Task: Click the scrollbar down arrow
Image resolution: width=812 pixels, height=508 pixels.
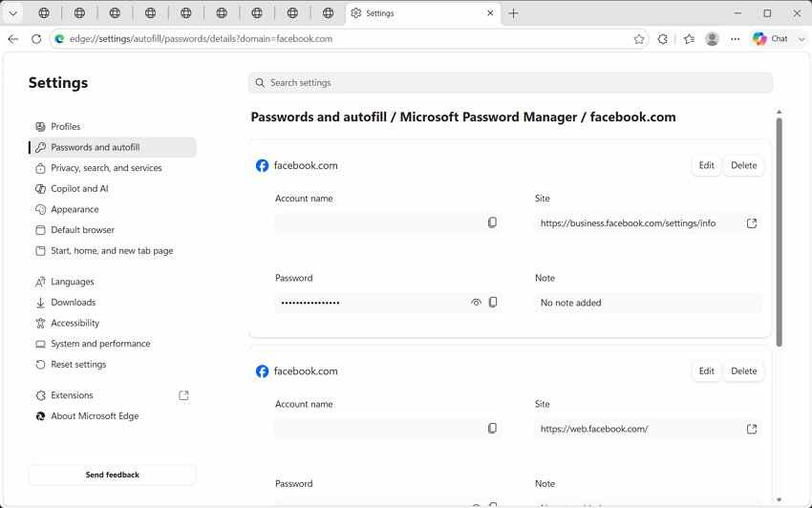Action: coord(779,499)
